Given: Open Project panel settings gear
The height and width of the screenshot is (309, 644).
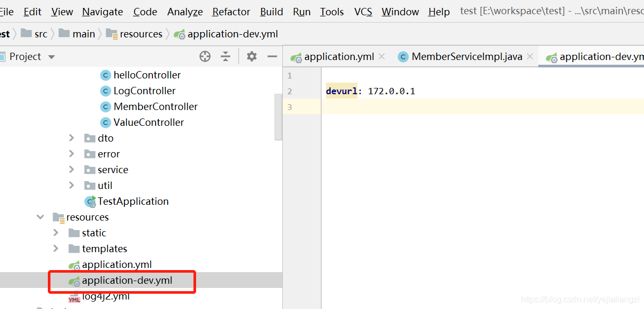Looking at the screenshot, I should (252, 56).
